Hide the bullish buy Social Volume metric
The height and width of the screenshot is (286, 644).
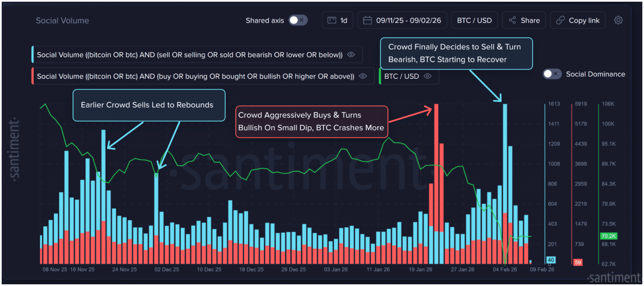(x=363, y=76)
